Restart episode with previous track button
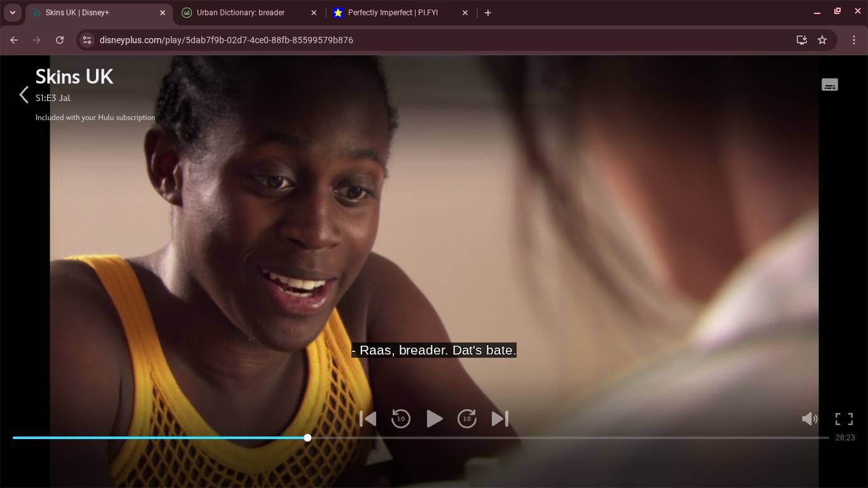The height and width of the screenshot is (488, 868). pos(368,419)
